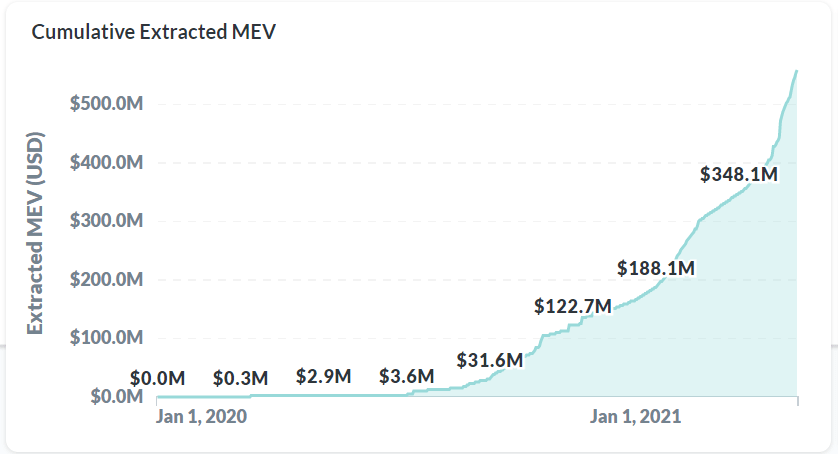Select the Extracted MEV (USD) axis title
Image resolution: width=838 pixels, height=454 pixels.
click(x=35, y=232)
